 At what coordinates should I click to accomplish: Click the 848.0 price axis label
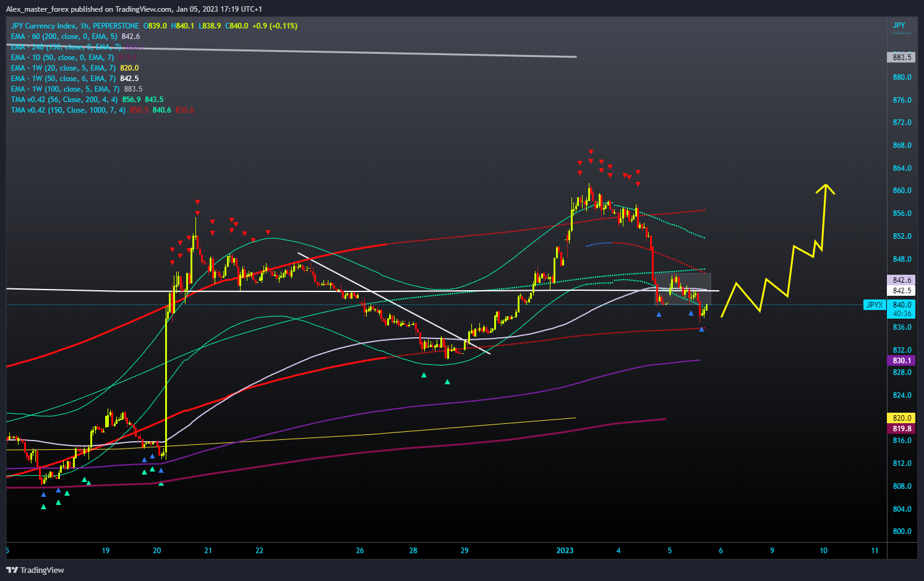point(902,259)
